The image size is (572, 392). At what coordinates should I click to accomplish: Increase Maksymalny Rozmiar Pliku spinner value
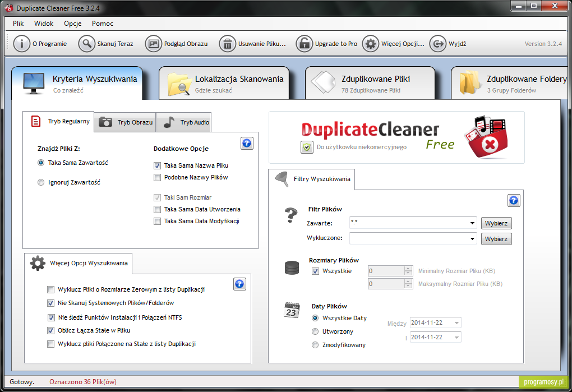(x=408, y=281)
